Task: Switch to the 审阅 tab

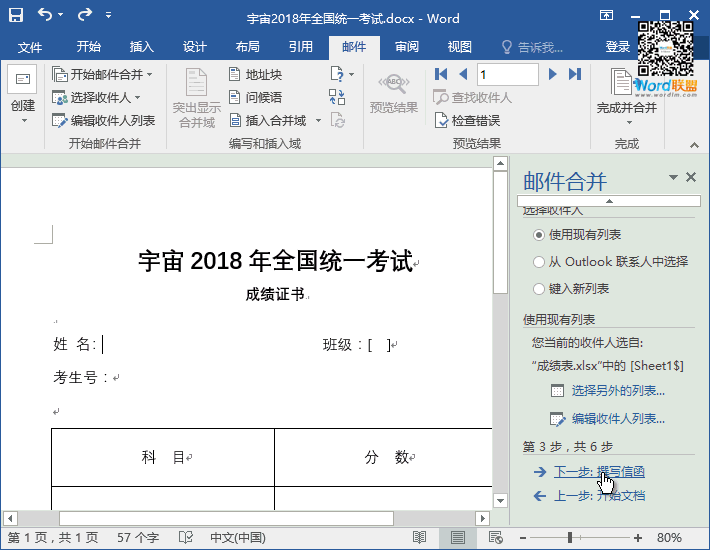Action: pos(407,47)
